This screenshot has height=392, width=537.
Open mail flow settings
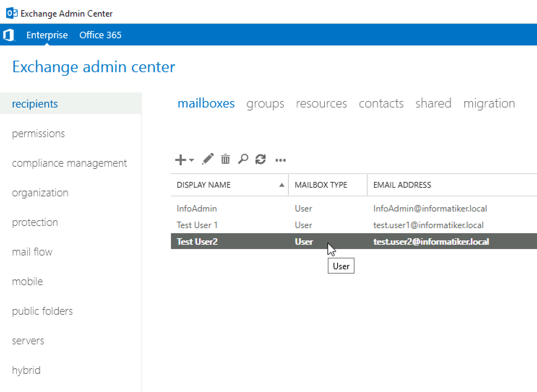tap(32, 252)
